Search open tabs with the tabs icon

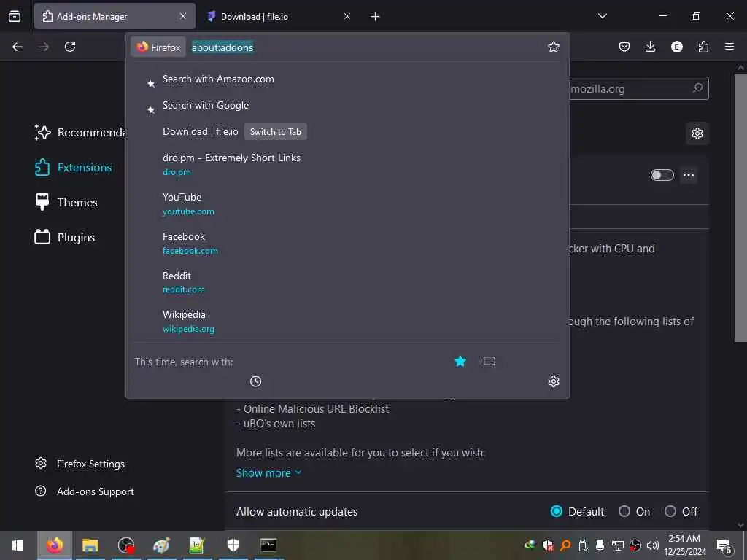coord(489,361)
